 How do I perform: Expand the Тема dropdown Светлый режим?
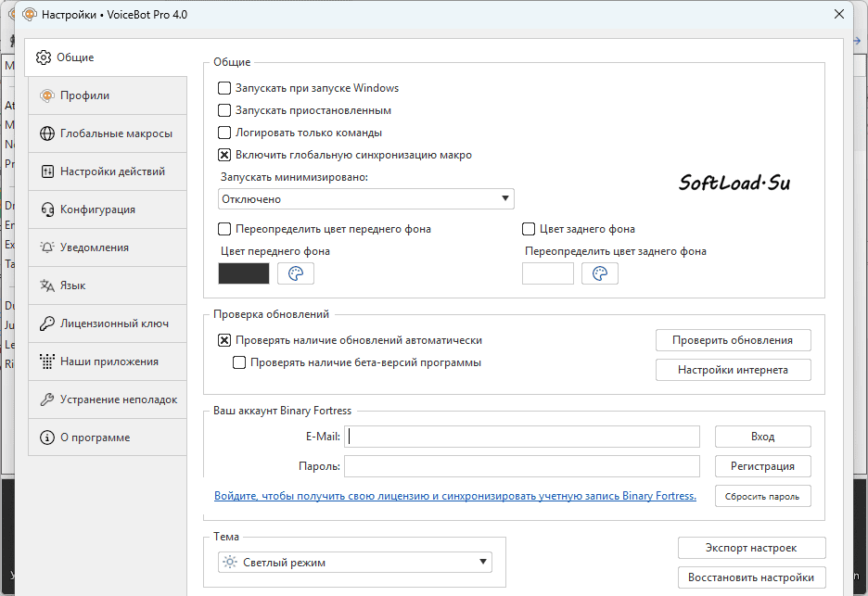(x=355, y=563)
